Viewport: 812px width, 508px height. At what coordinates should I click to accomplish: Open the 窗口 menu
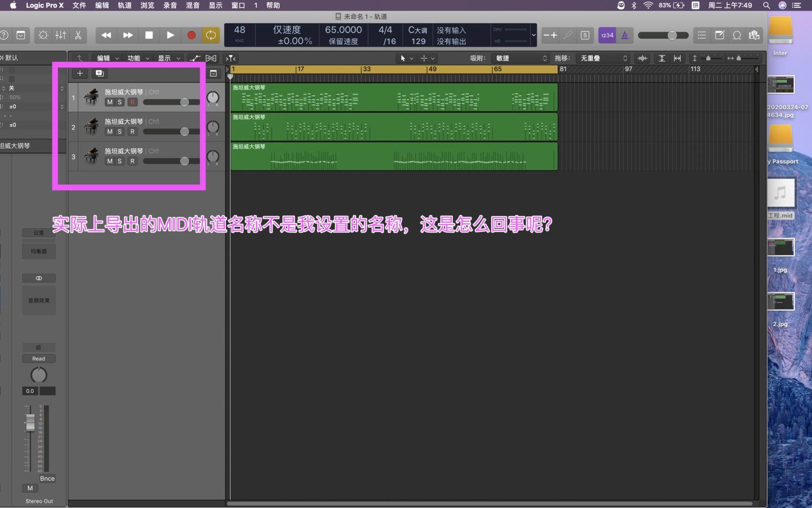[238, 5]
